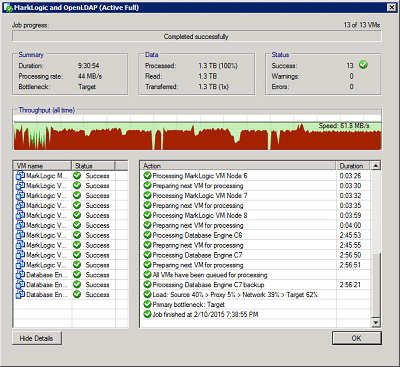Click the Processed value 1.3 TB (100%)
This screenshot has width=400, height=367.
[x=218, y=66]
